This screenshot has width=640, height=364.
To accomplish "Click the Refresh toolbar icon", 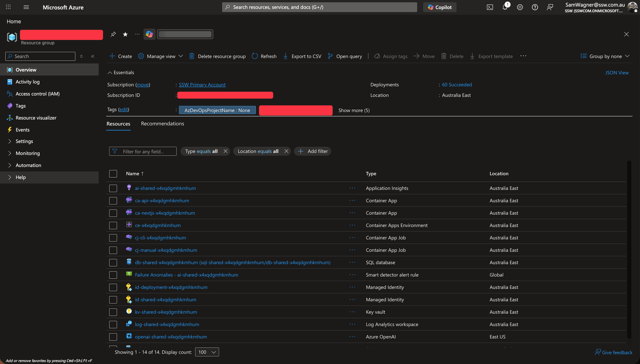I will pyautogui.click(x=255, y=56).
